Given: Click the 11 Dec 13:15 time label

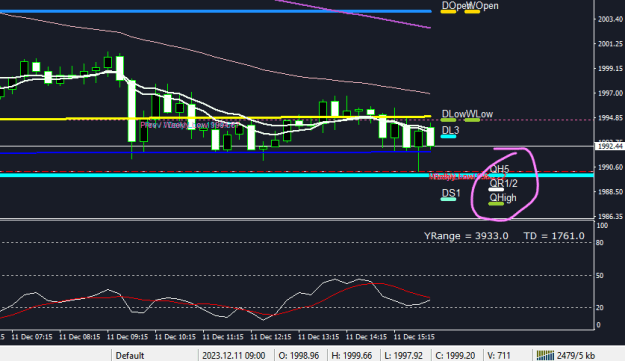Looking at the screenshot, I should pyautogui.click(x=319, y=337).
